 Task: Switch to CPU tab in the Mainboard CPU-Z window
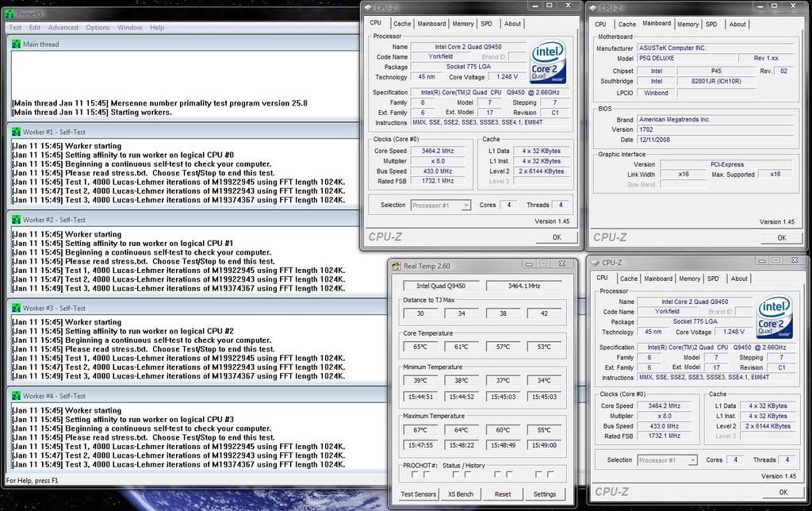click(x=601, y=25)
